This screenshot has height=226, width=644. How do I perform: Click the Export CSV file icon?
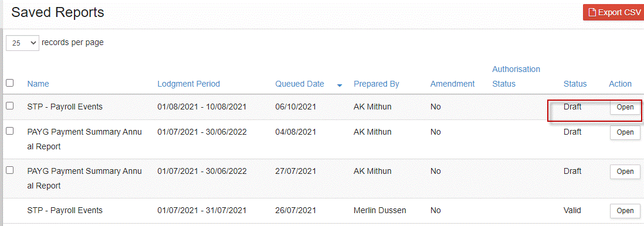592,13
